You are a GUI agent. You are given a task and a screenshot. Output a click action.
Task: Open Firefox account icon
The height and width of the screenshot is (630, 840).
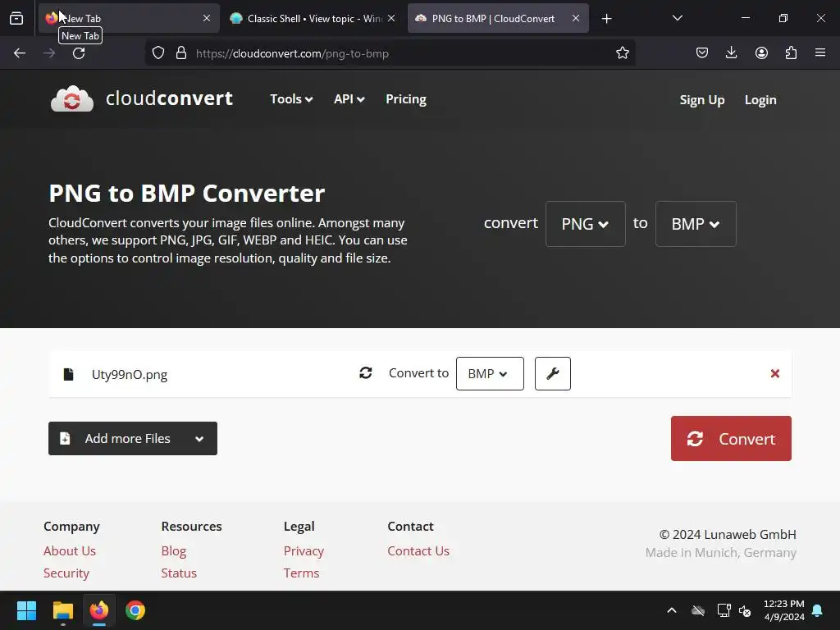point(761,53)
